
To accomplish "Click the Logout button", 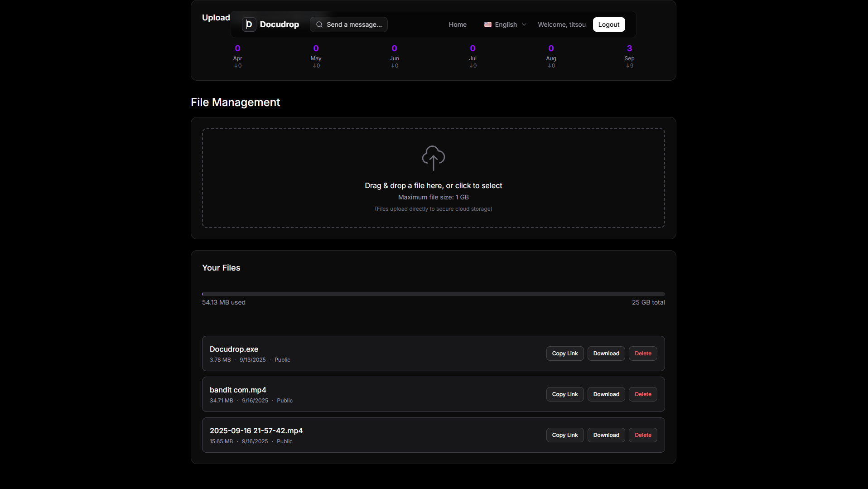I will click(x=609, y=24).
